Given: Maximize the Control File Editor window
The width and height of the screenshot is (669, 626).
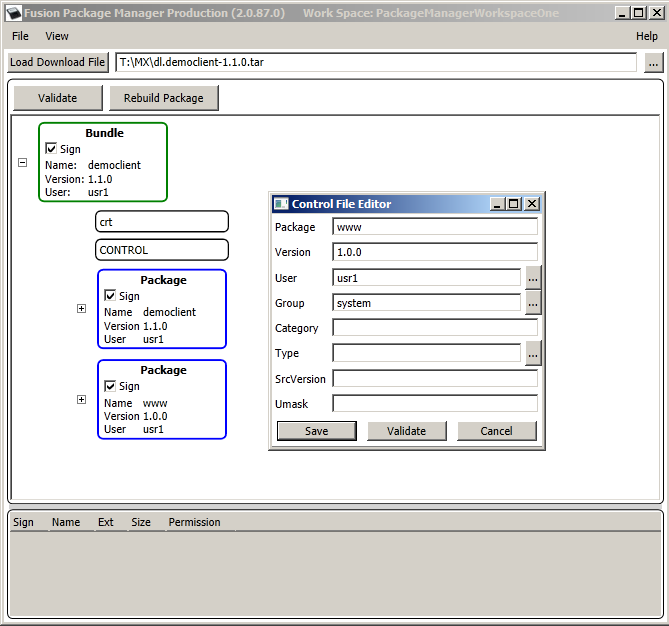Looking at the screenshot, I should pos(514,204).
